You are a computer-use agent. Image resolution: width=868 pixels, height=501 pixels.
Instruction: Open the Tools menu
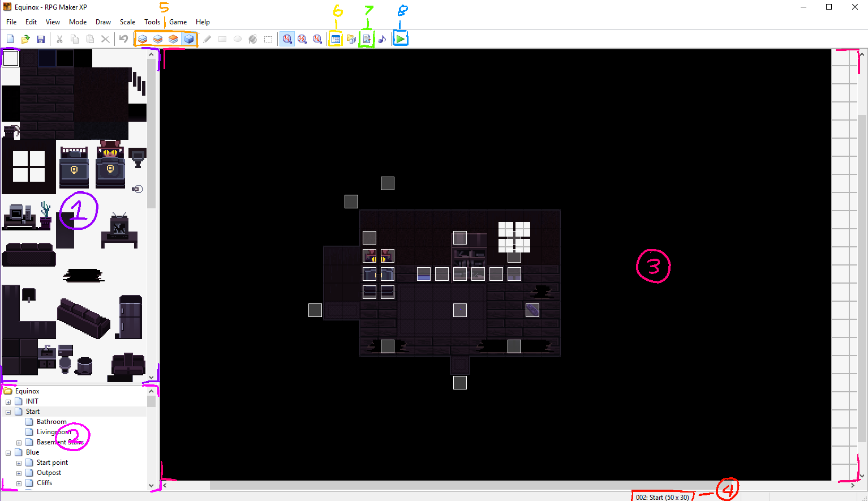click(152, 22)
